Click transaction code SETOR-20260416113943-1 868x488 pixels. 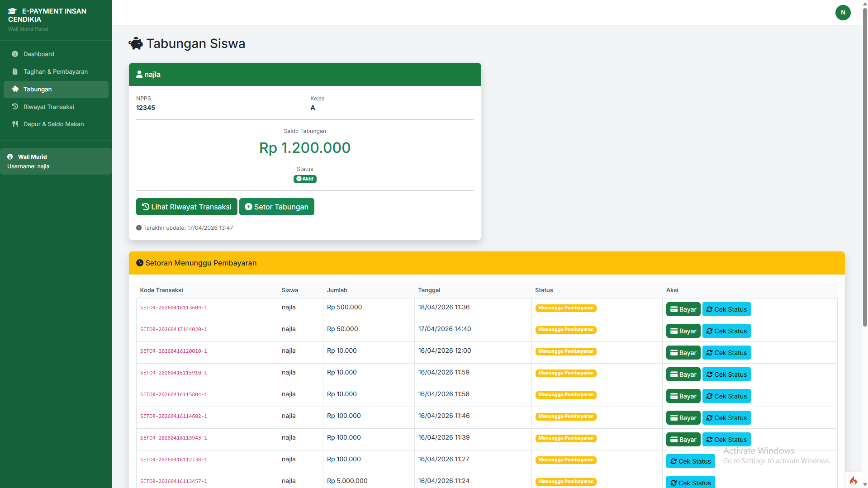click(x=174, y=438)
